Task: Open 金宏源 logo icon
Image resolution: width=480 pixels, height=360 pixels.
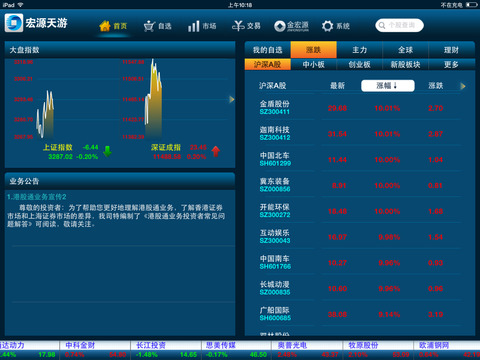Action: click(280, 26)
